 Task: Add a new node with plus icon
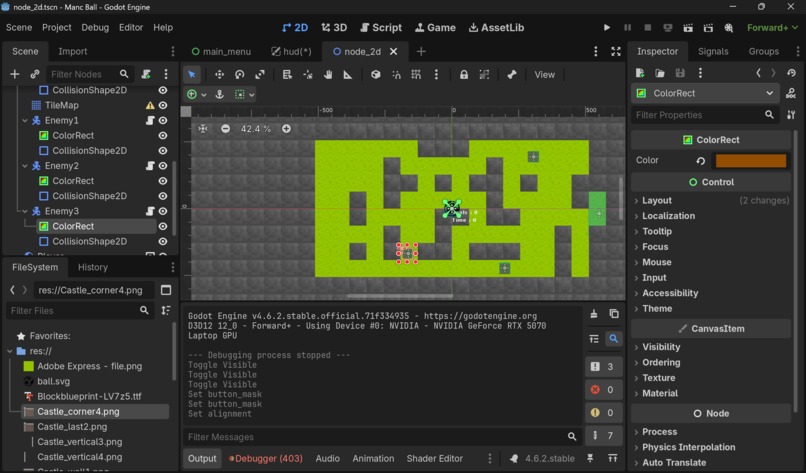click(x=14, y=74)
